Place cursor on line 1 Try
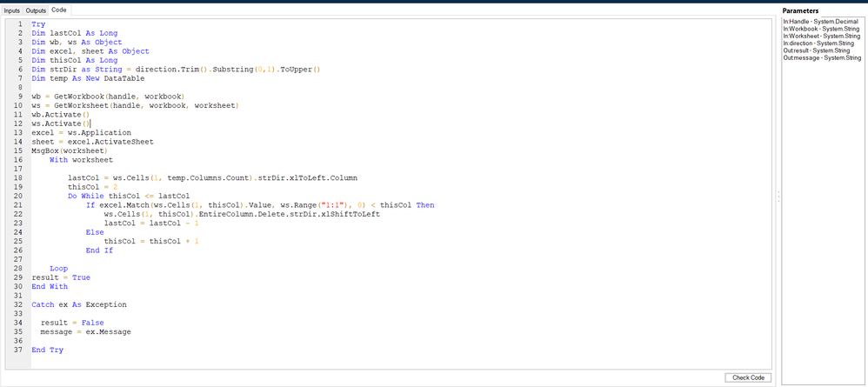Viewport: 868px width, 387px height. 38,23
